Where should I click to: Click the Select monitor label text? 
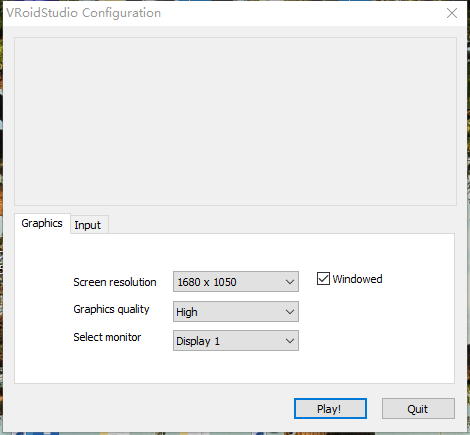[107, 337]
